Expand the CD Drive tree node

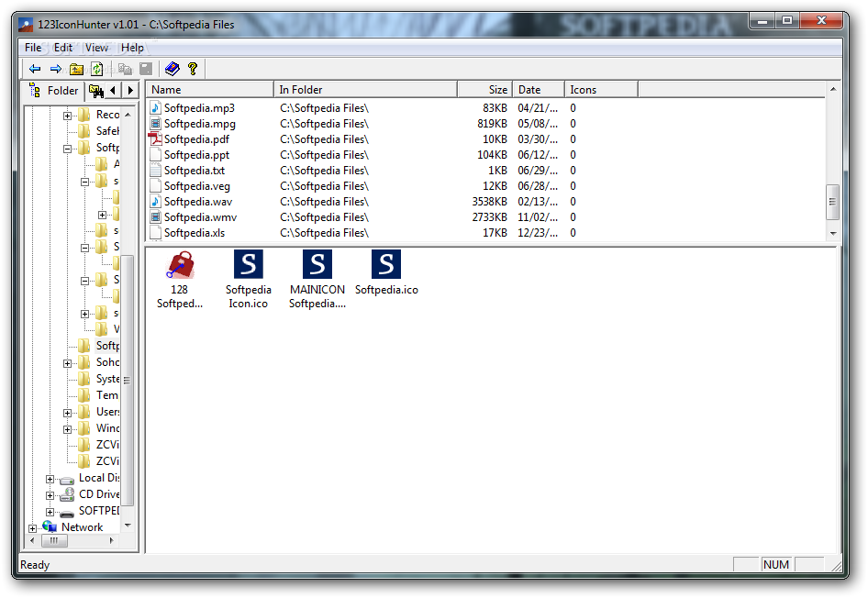tap(50, 495)
